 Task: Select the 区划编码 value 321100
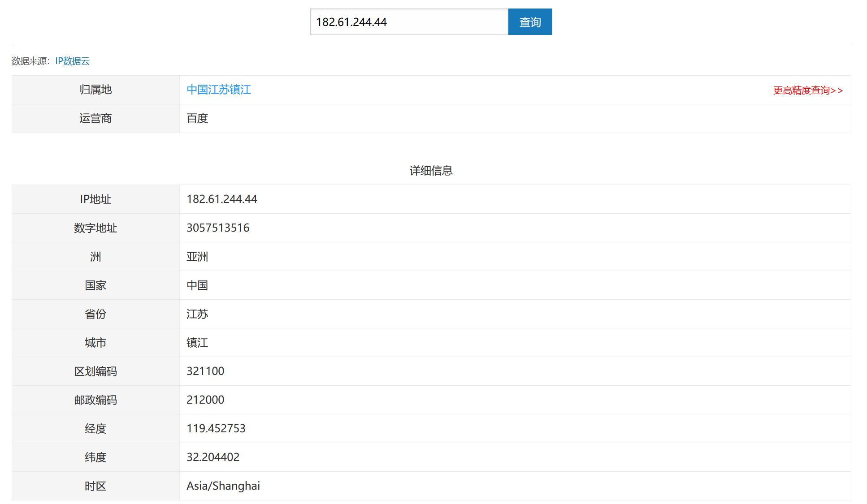pyautogui.click(x=205, y=371)
